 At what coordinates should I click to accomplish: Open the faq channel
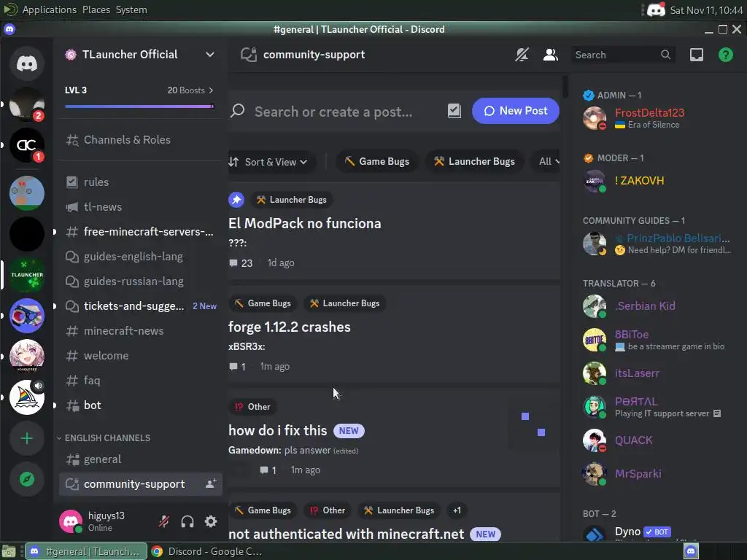pos(140,381)
